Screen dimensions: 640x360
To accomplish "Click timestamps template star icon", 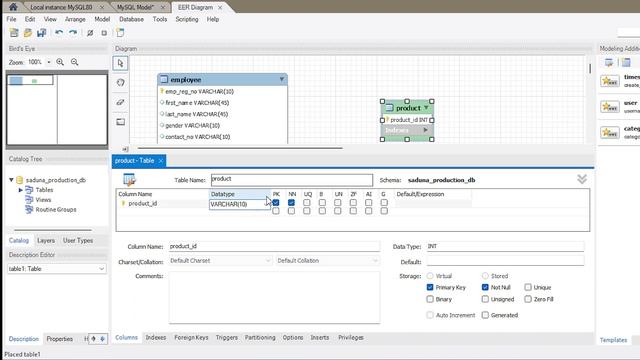I will [x=610, y=81].
